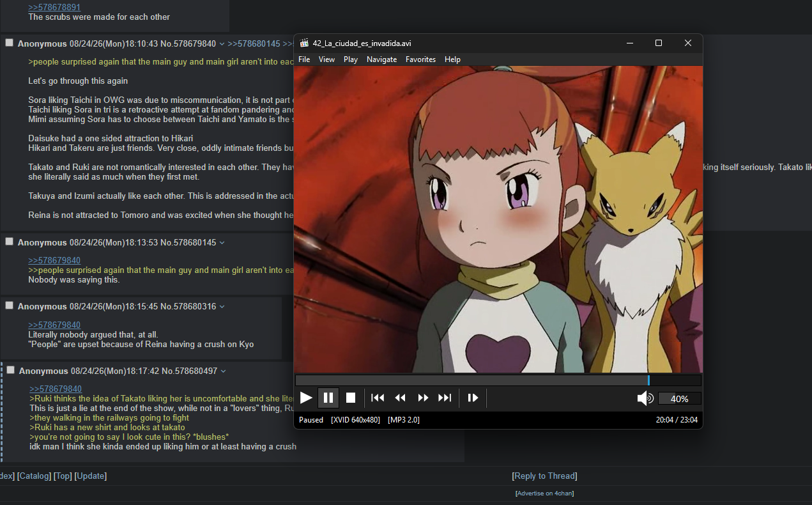Open post menu arrow for No.578680497
The width and height of the screenshot is (812, 505).
pyautogui.click(x=223, y=371)
